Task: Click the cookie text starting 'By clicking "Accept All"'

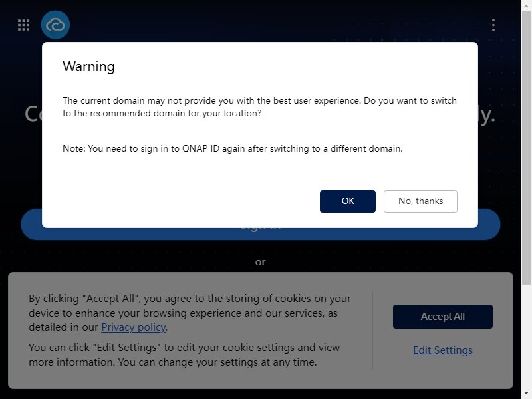Action: coord(190,313)
